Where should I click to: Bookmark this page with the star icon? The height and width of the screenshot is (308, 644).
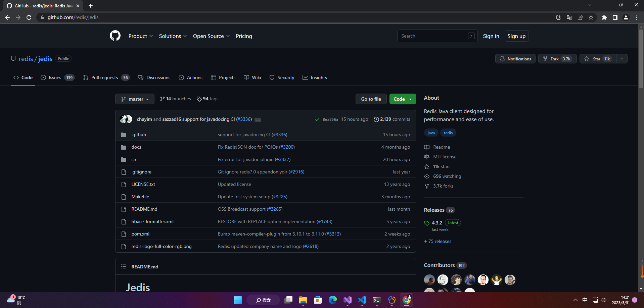coord(591,17)
